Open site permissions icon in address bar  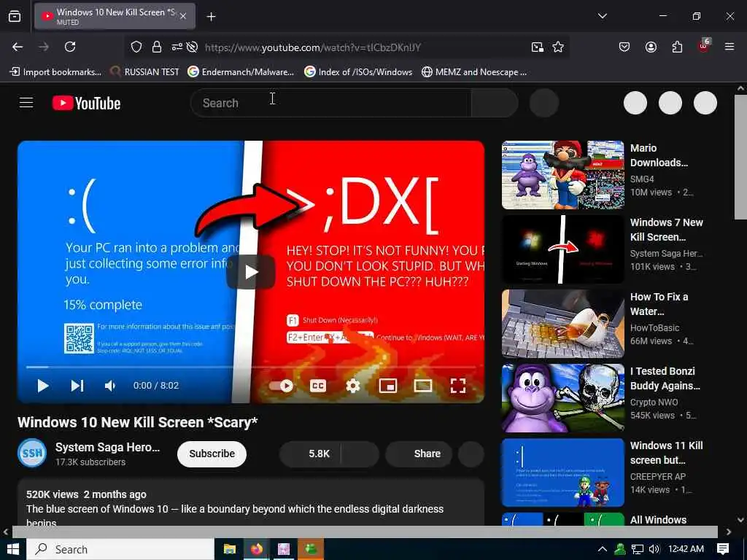click(177, 47)
